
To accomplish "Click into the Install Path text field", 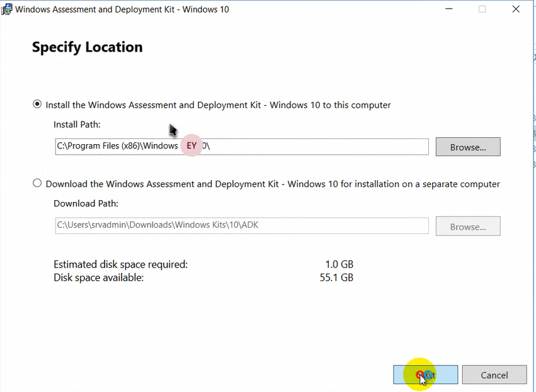I will click(x=242, y=147).
